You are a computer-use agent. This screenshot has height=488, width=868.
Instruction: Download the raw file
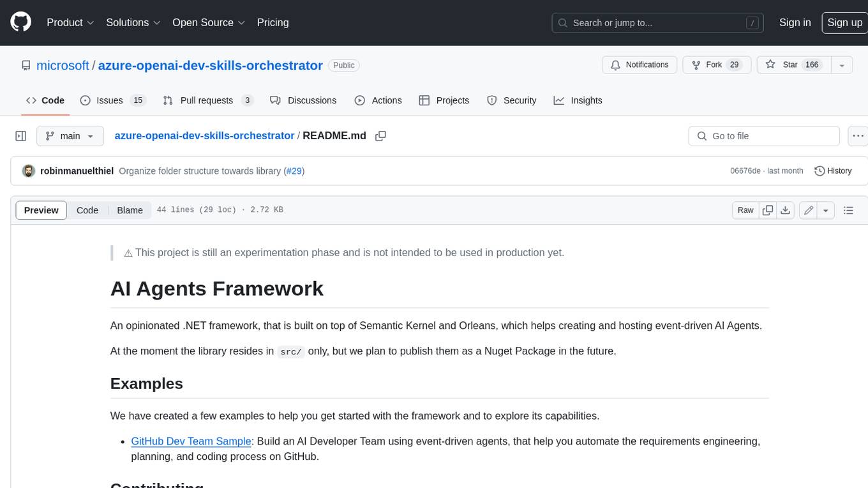(x=786, y=210)
